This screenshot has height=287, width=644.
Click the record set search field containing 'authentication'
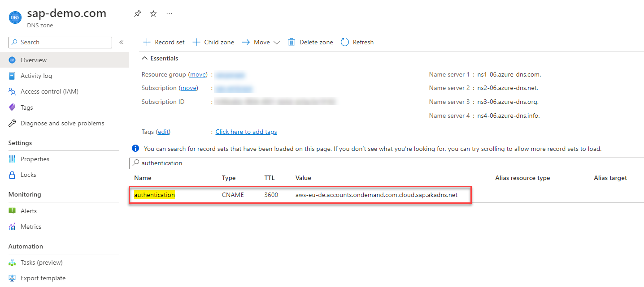coord(387,163)
